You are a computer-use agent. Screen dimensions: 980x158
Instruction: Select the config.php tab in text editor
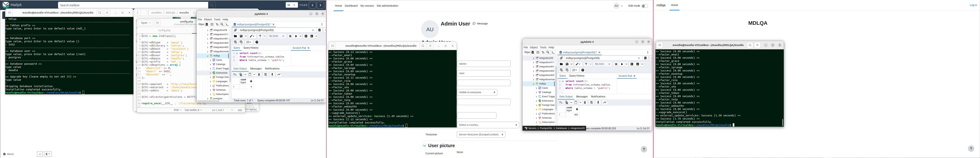pos(164,30)
